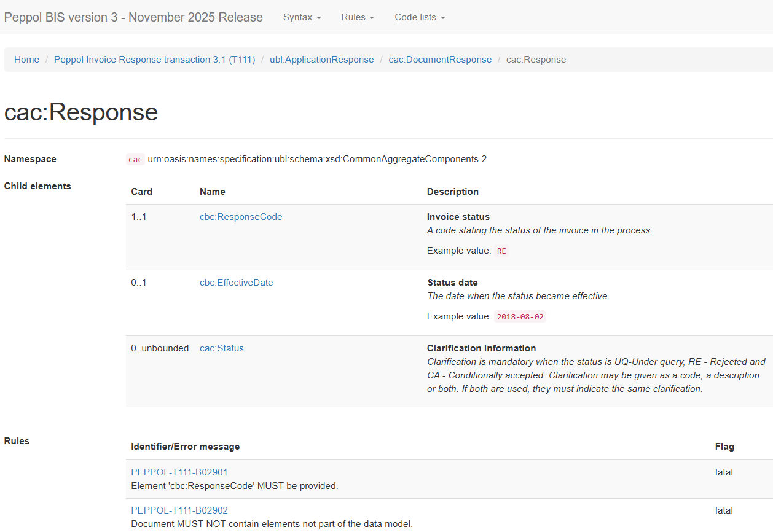Open the Syntax dropdown menu
Image resolution: width=773 pixels, height=532 pixels.
coord(302,17)
